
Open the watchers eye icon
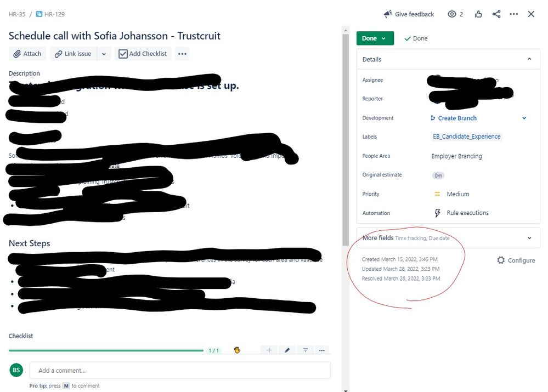pos(451,14)
